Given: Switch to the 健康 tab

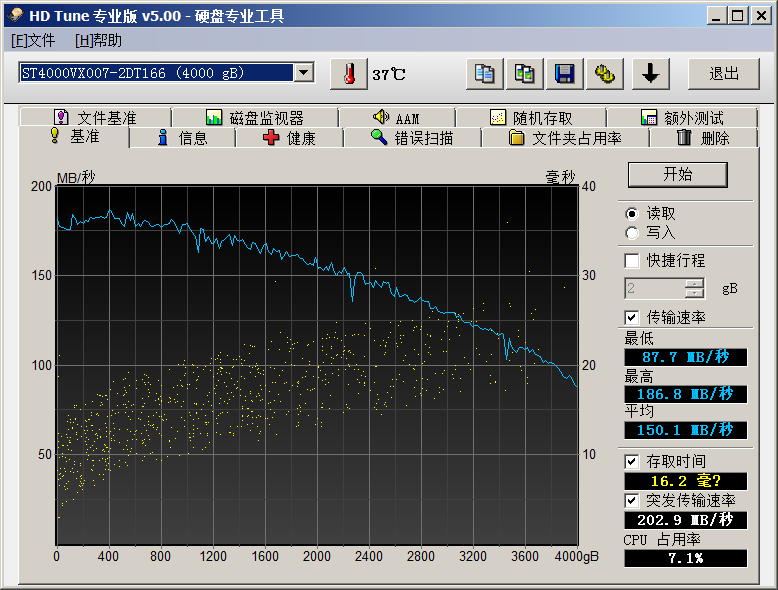Looking at the screenshot, I should pyautogui.click(x=290, y=137).
